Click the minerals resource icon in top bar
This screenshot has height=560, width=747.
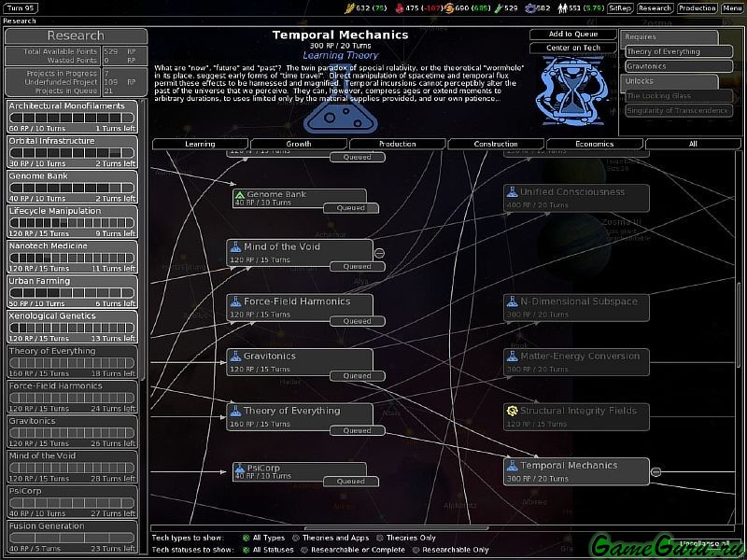point(400,8)
